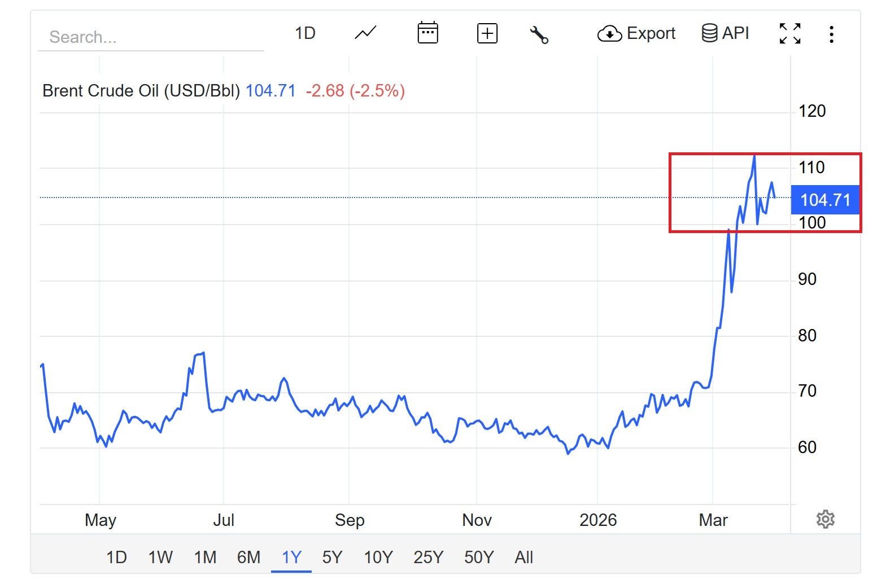Viewport: 886px width, 588px height.
Task: Switch to 5Y time range
Action: click(332, 558)
